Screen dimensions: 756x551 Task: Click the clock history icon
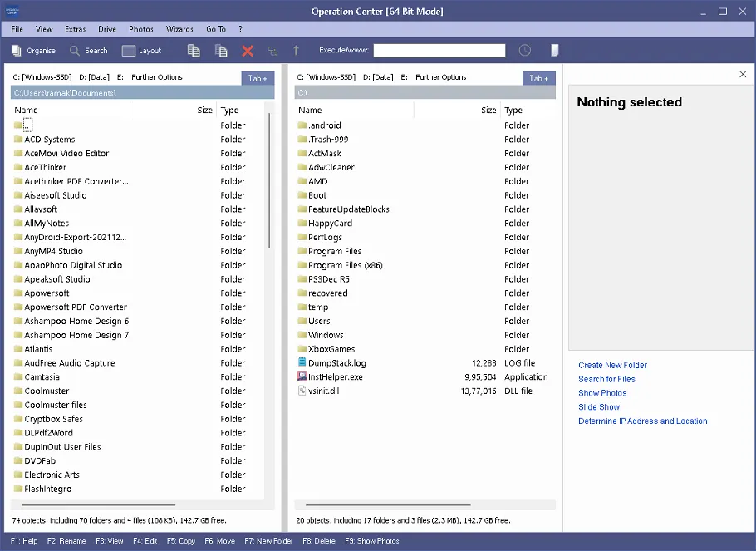tap(524, 50)
